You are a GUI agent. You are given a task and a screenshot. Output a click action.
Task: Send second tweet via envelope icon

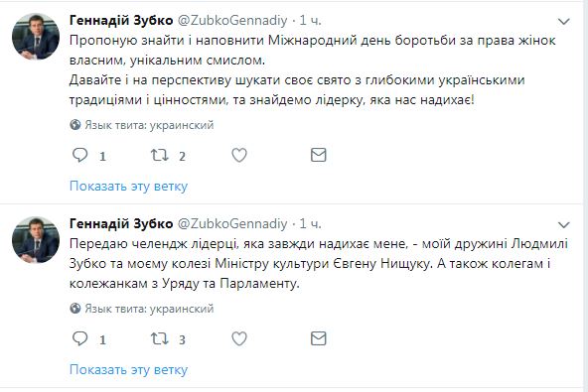point(319,338)
